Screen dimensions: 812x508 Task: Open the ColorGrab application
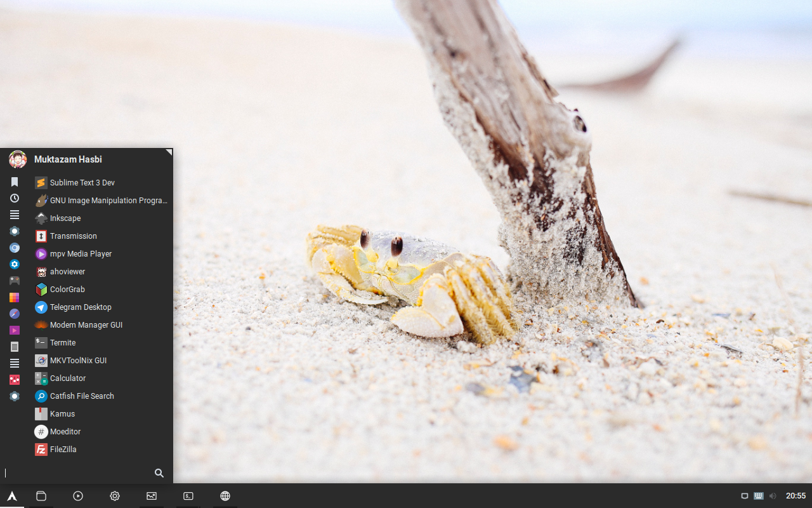click(101, 290)
